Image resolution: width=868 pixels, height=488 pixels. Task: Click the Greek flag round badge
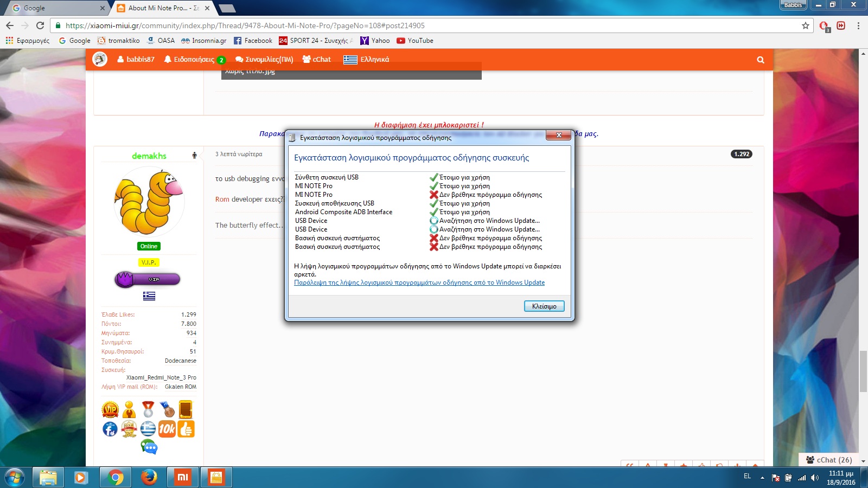[x=148, y=429]
